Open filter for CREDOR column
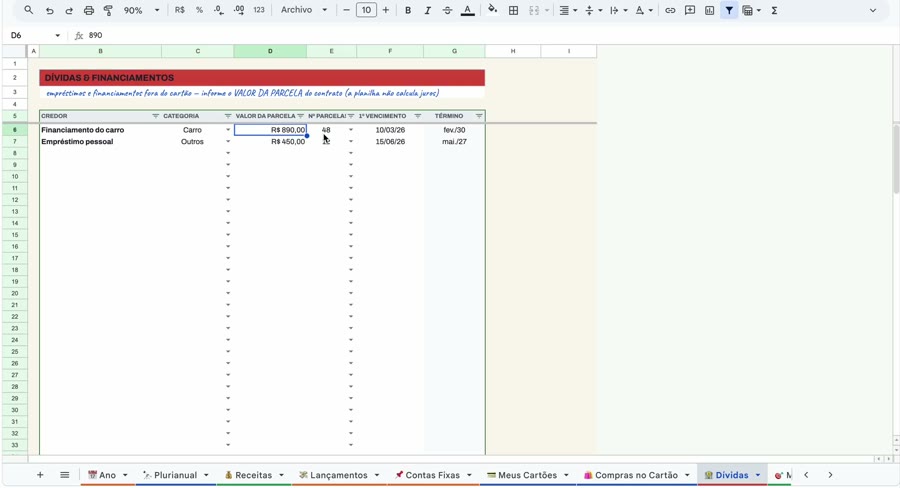 pyautogui.click(x=155, y=116)
